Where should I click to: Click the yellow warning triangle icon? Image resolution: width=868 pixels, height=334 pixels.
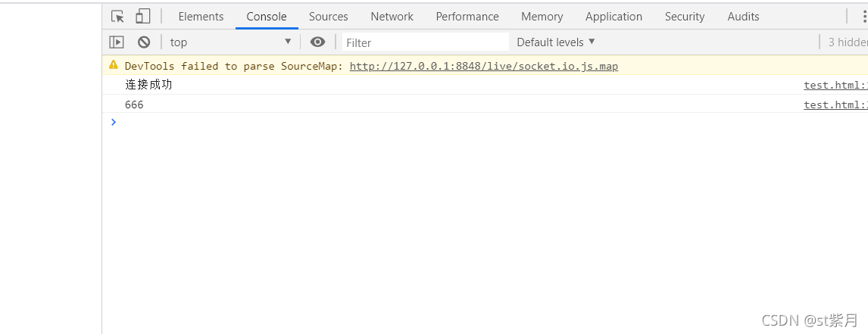tap(114, 65)
